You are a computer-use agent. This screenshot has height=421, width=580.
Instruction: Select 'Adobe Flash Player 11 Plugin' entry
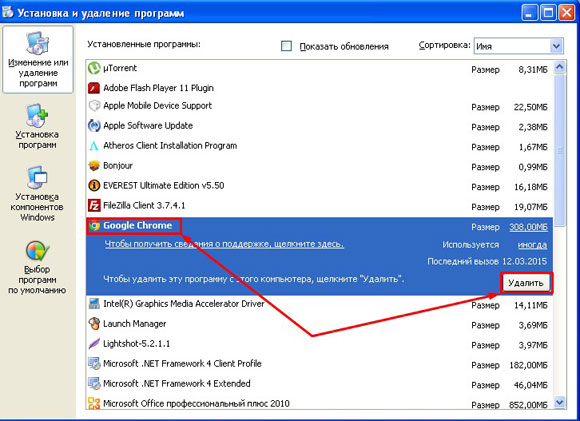point(158,88)
